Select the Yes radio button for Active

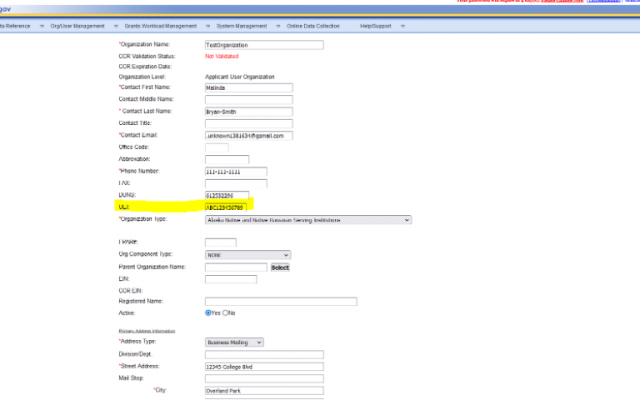click(208, 312)
